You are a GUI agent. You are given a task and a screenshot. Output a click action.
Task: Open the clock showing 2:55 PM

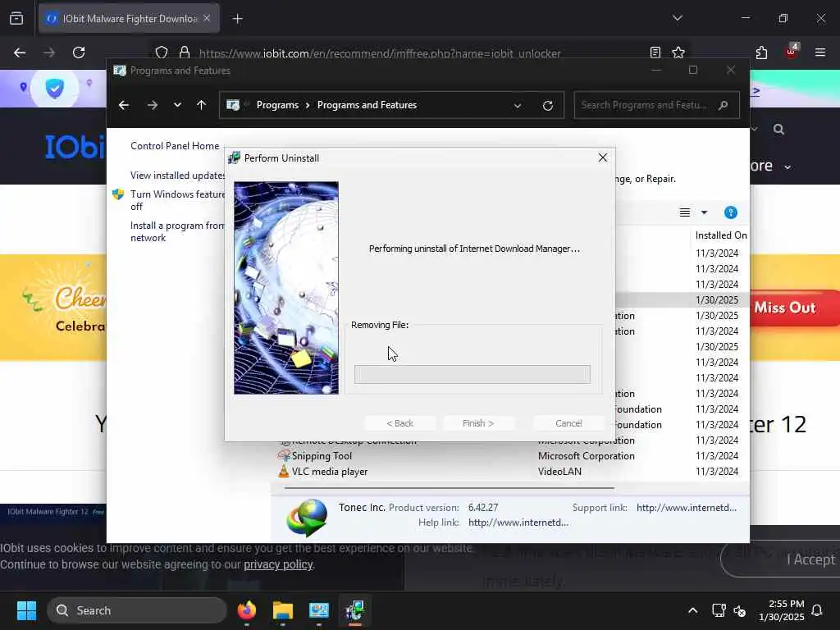[781, 610]
